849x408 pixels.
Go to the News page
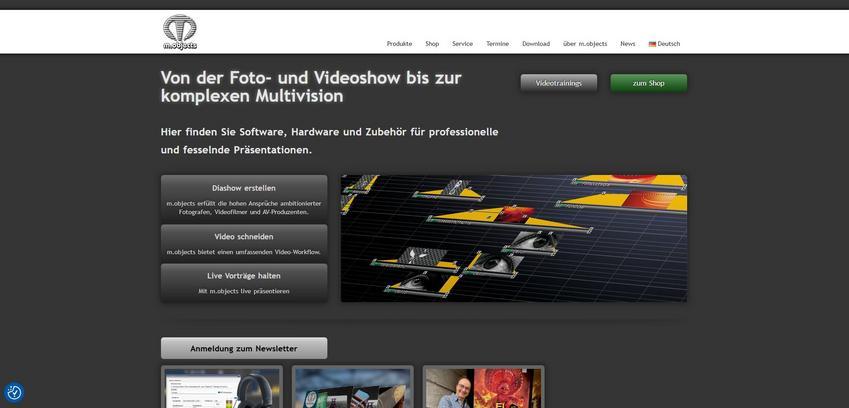point(628,44)
